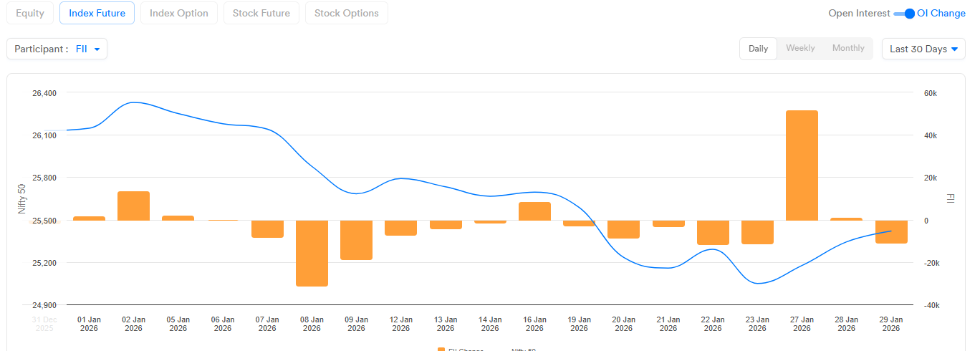Viewport: 980px width, 351px height.
Task: Click the Open Interest label
Action: tap(859, 14)
